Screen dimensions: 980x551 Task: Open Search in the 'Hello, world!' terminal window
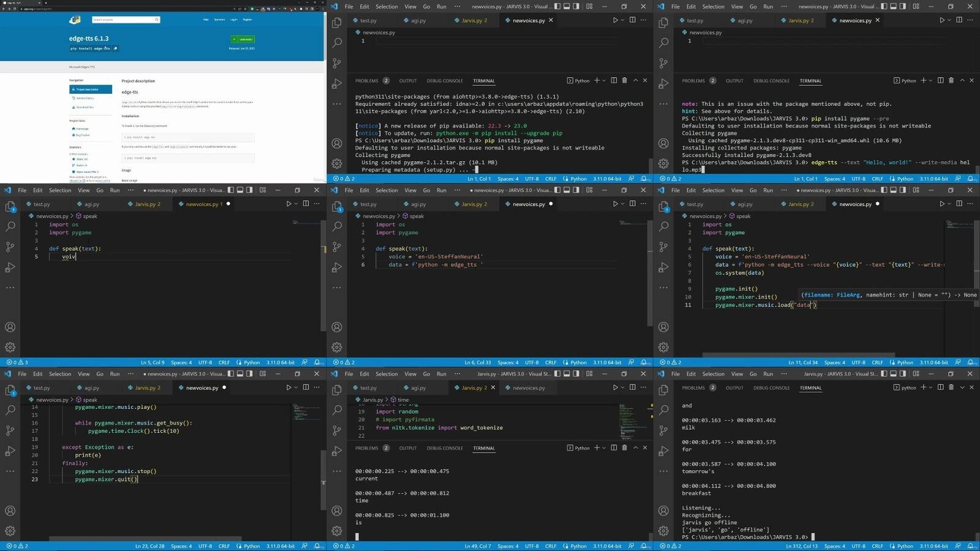click(x=663, y=43)
